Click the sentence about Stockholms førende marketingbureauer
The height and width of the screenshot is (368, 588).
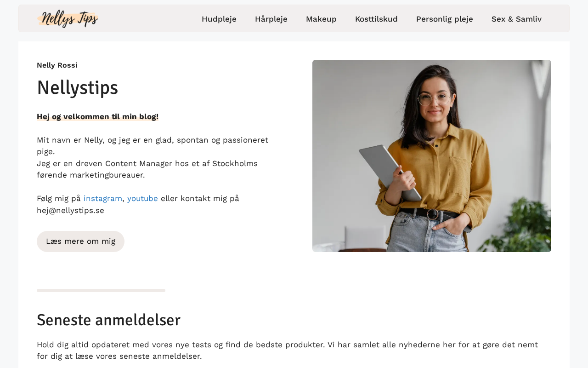tap(147, 169)
